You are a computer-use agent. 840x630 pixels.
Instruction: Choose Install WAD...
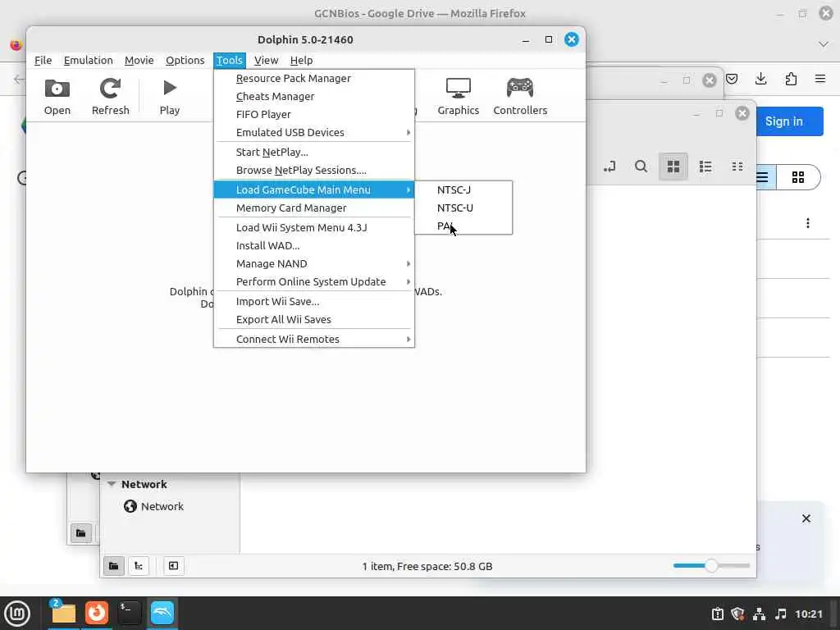pyautogui.click(x=314, y=245)
